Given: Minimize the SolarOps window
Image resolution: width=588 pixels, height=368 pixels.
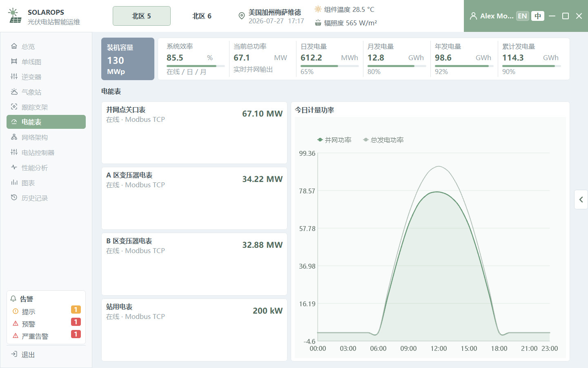Looking at the screenshot, I should click(552, 16).
